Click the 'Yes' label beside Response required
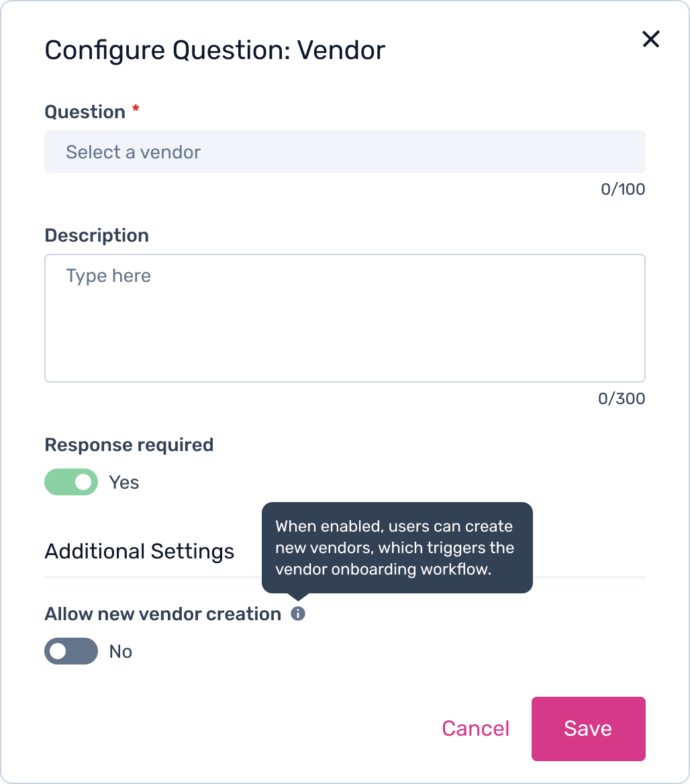This screenshot has height=784, width=690. coord(124,483)
